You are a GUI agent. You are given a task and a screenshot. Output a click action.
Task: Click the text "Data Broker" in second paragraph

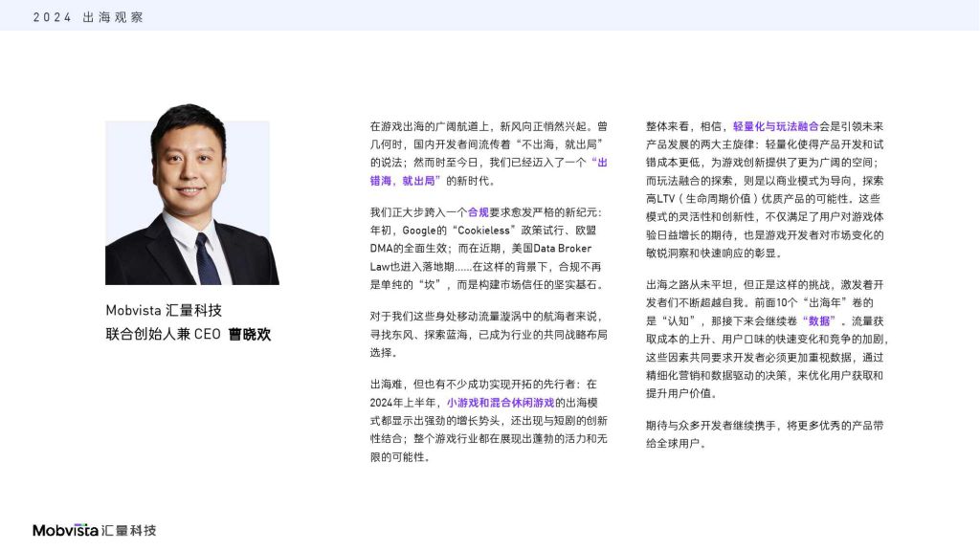563,249
